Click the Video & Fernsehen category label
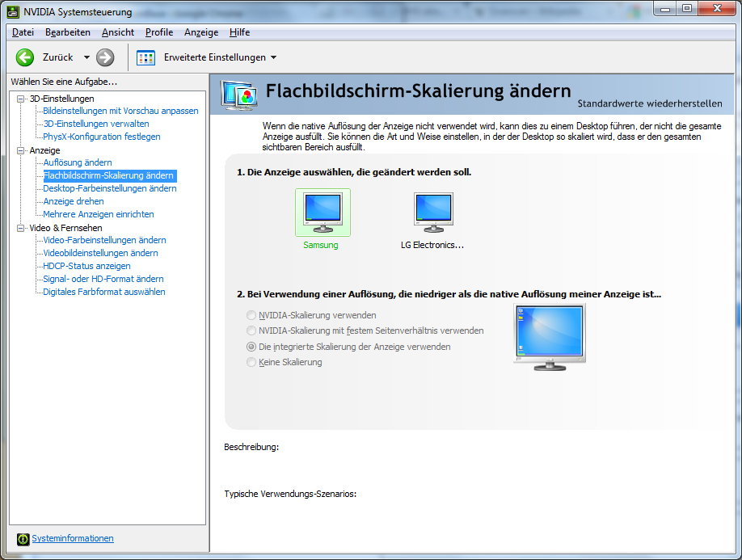 [x=65, y=228]
